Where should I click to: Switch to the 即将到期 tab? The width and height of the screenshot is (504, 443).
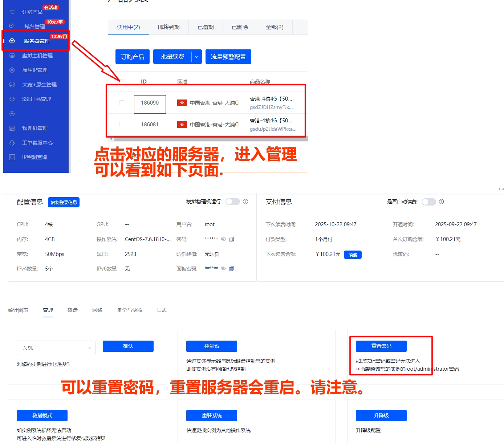[169, 27]
